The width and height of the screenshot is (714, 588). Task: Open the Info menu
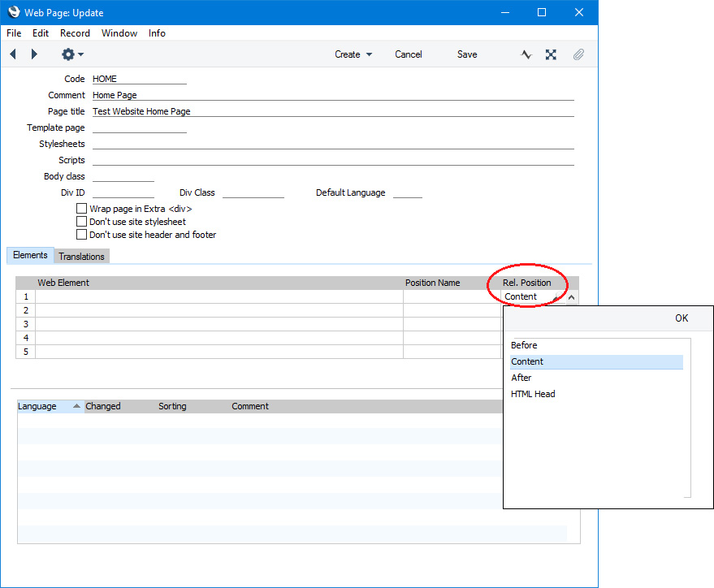point(157,33)
